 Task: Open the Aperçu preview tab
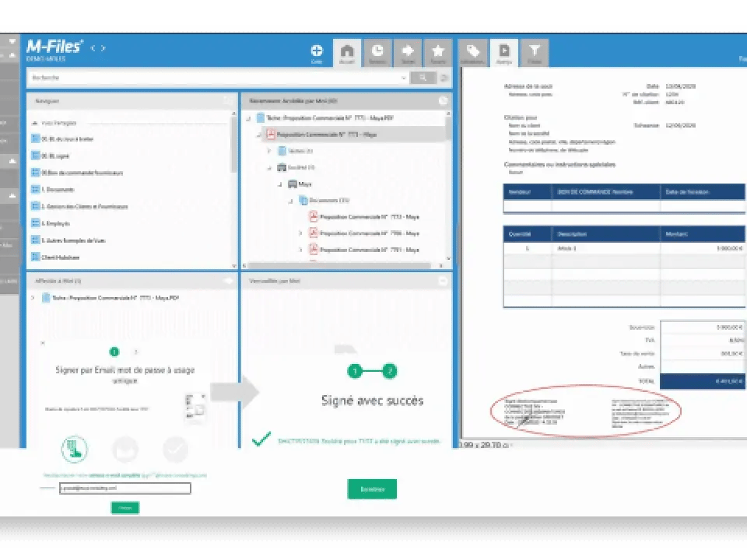pos(503,51)
